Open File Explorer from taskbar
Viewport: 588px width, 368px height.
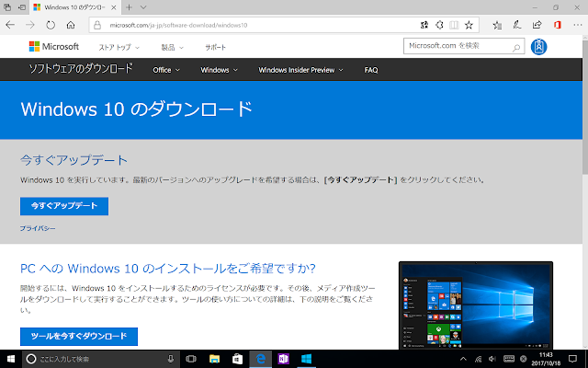[x=214, y=359]
